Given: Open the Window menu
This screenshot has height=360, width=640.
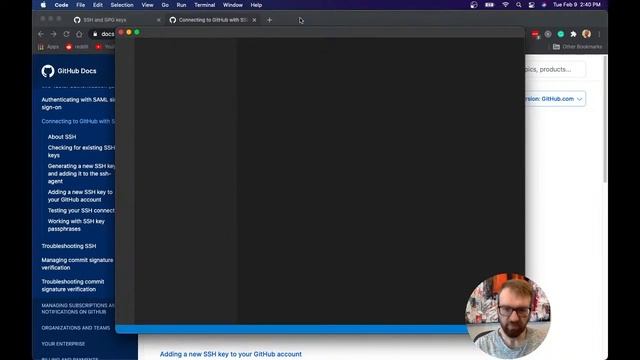Looking at the screenshot, I should (x=233, y=5).
